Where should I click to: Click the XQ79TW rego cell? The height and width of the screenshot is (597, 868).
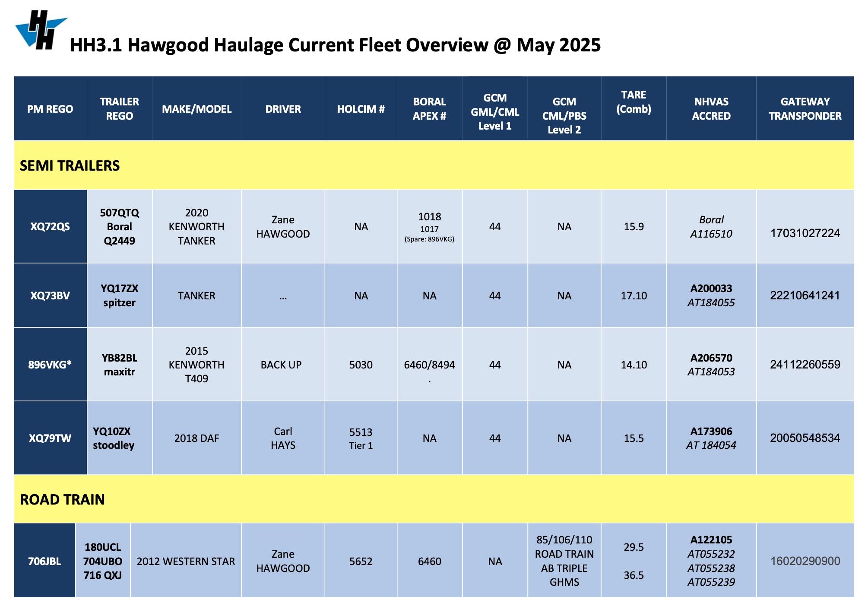[50, 438]
